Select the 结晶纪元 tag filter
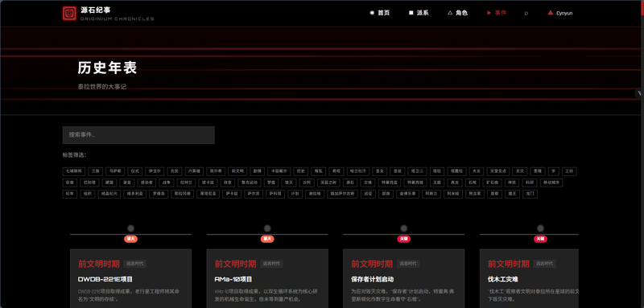The width and height of the screenshot is (644, 308). (109, 194)
